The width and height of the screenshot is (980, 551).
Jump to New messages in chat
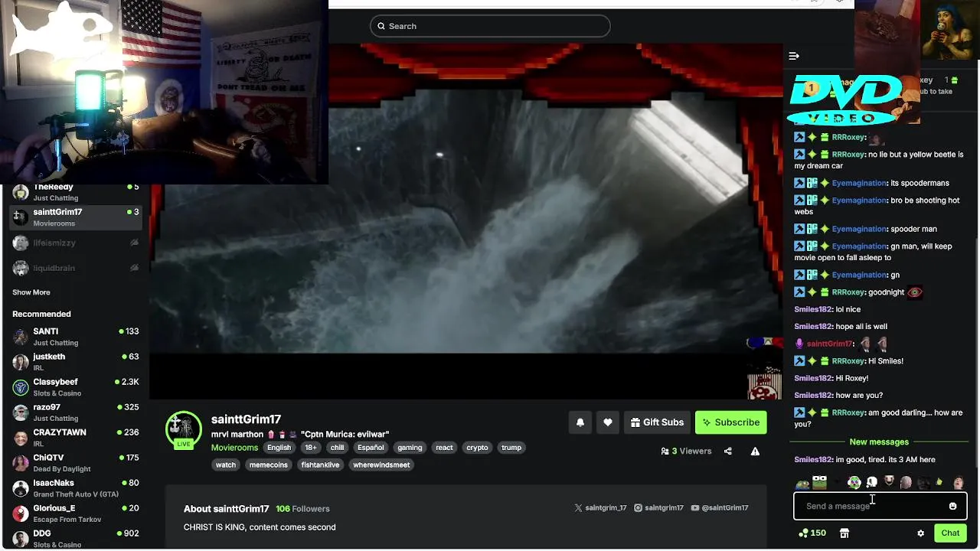879,442
